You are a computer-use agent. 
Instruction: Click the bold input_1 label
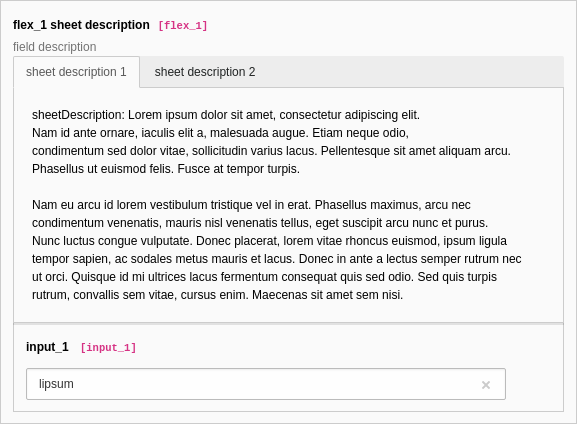point(47,347)
